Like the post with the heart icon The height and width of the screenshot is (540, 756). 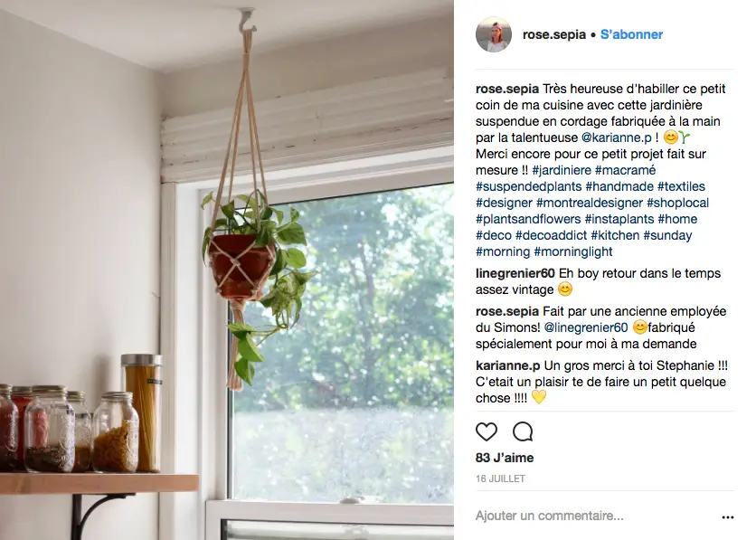coord(486,432)
